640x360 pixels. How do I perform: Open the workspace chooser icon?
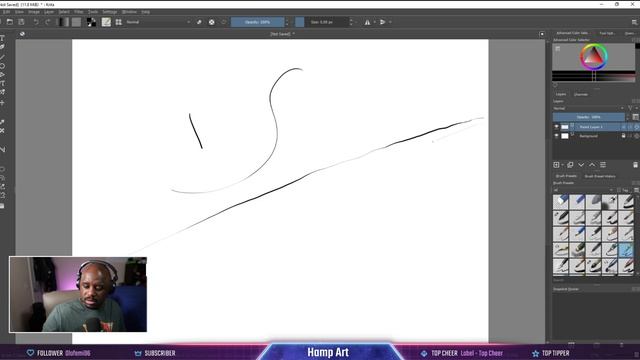(x=634, y=22)
